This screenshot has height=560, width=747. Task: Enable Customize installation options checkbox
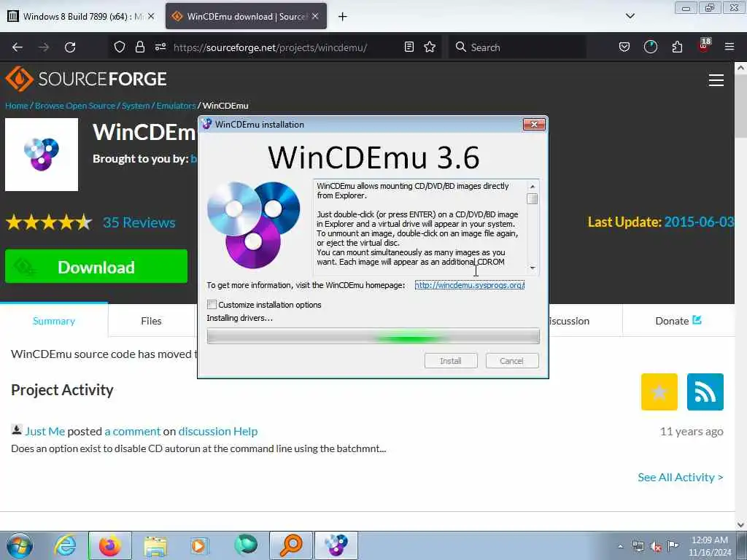click(x=212, y=304)
